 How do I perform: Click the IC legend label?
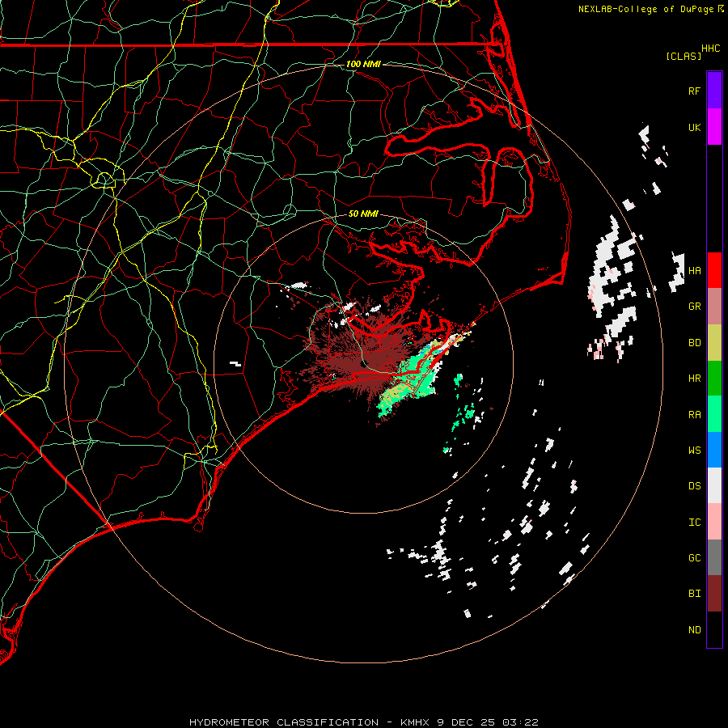tap(694, 523)
